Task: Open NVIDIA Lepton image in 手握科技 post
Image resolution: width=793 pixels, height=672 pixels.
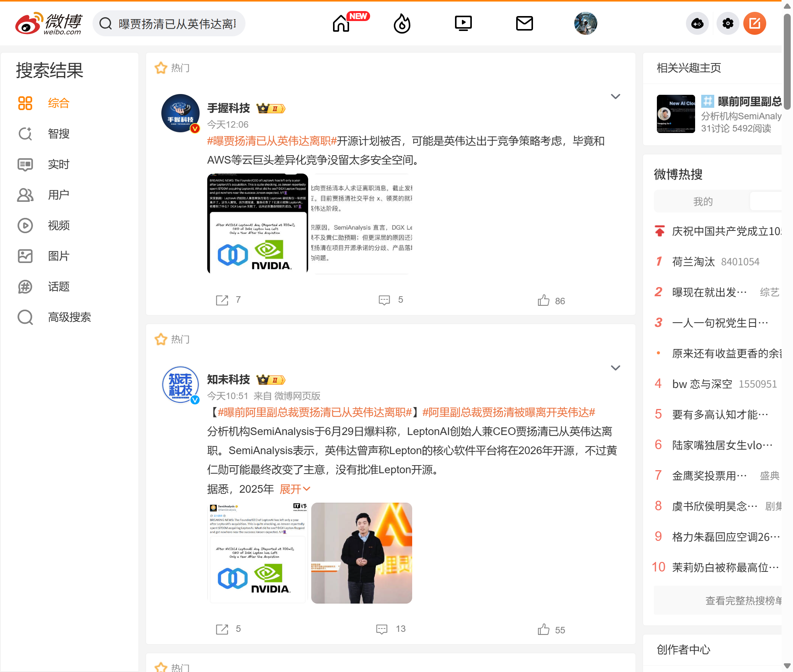Action: [257, 224]
